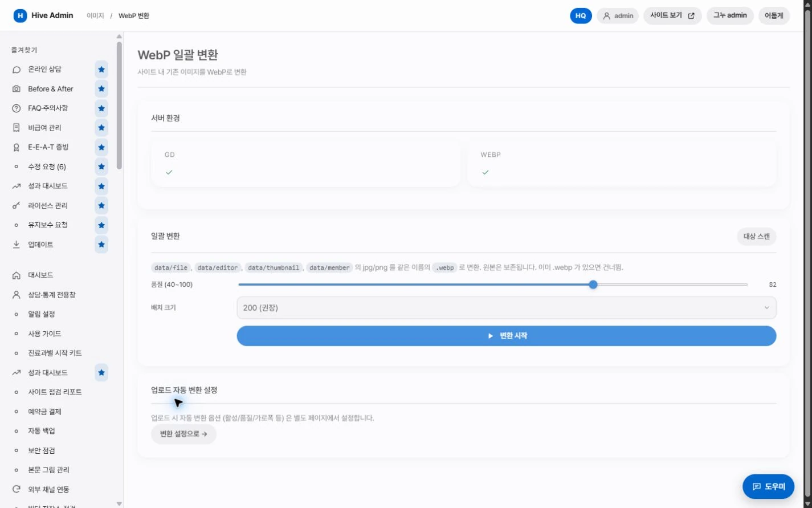
Task: Click the 외부 채널 연동 refresh icon
Action: 17,489
